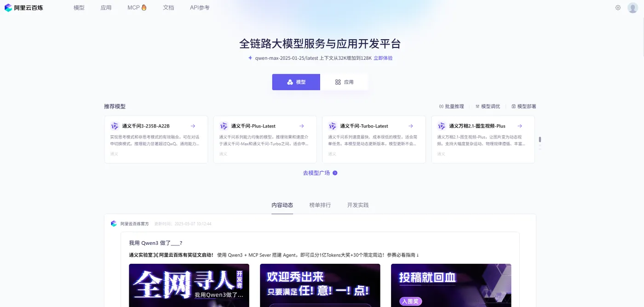This screenshot has height=307, width=644.
Task: Open 模型部署
Action: pos(523,106)
